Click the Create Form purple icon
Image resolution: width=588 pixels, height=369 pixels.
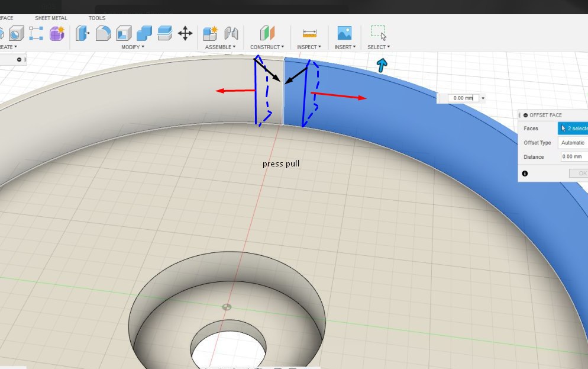pyautogui.click(x=57, y=33)
